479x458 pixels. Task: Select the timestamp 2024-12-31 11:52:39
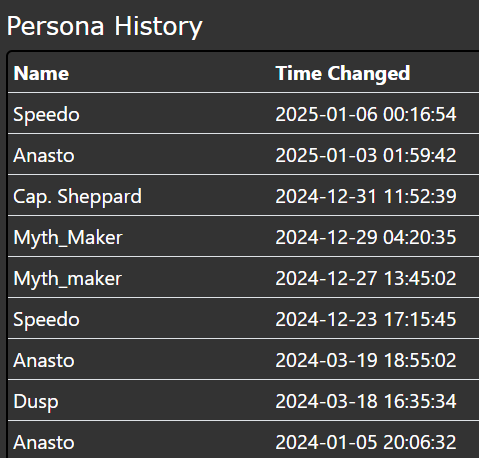366,197
